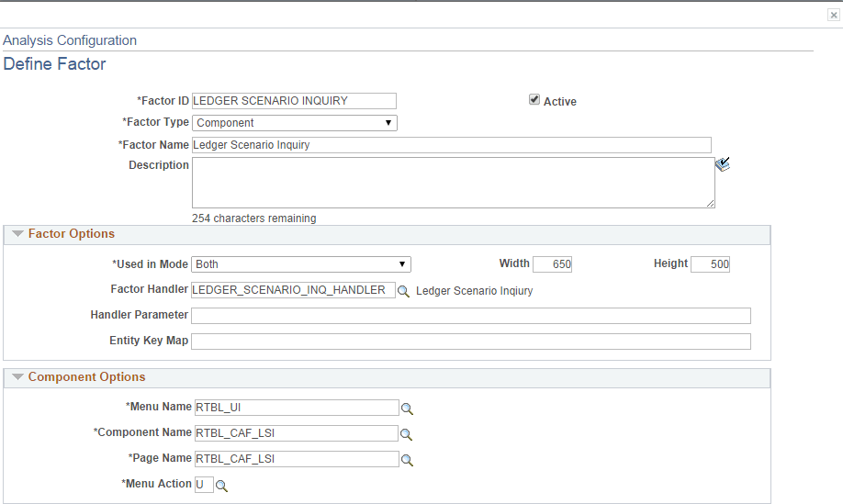The width and height of the screenshot is (843, 504).
Task: Look up Component Name value
Action: pyautogui.click(x=406, y=434)
